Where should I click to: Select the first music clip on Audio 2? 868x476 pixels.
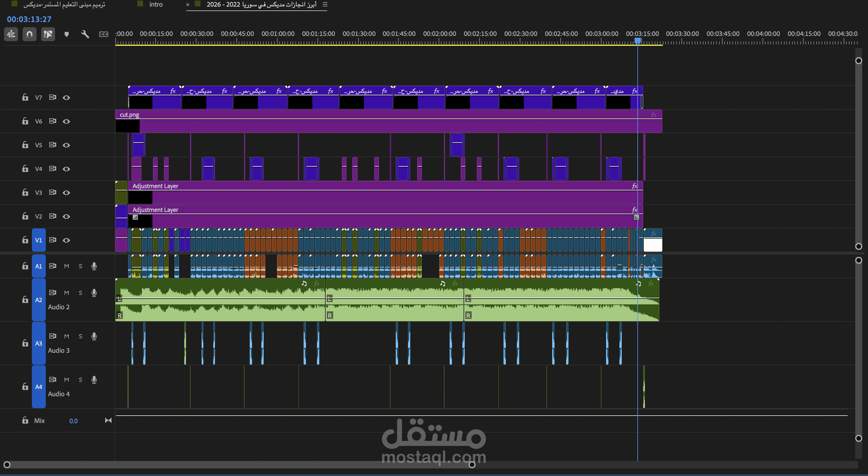pos(220,300)
